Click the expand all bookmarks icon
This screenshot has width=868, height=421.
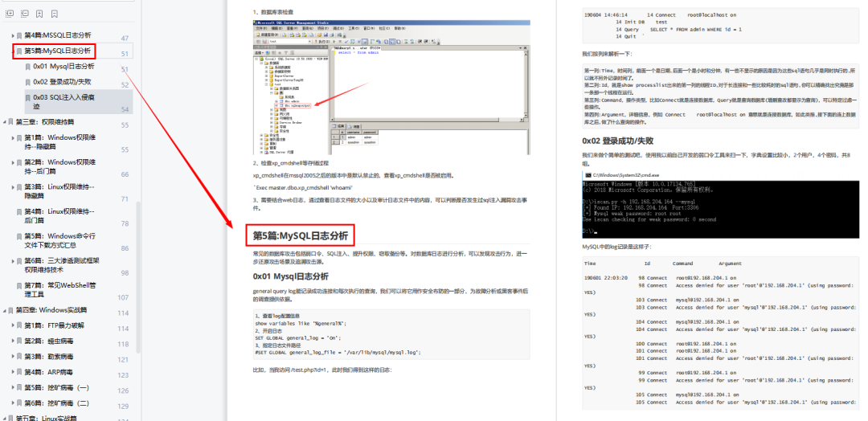coord(10,13)
